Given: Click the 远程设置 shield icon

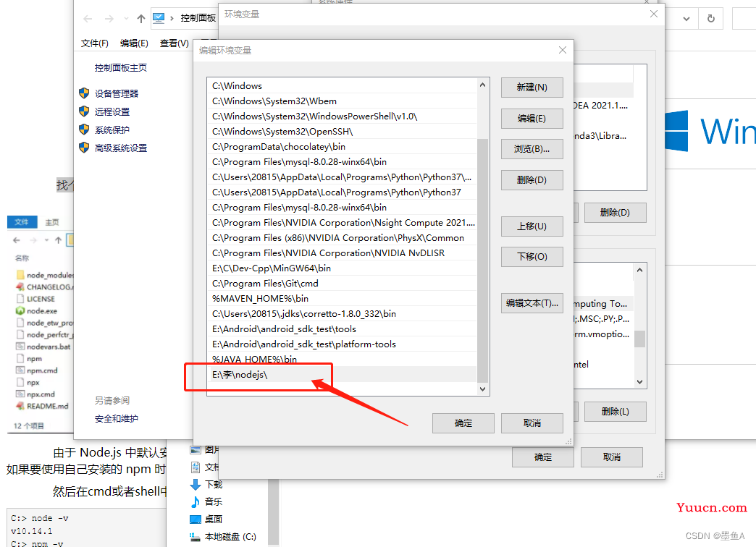Looking at the screenshot, I should (x=84, y=111).
